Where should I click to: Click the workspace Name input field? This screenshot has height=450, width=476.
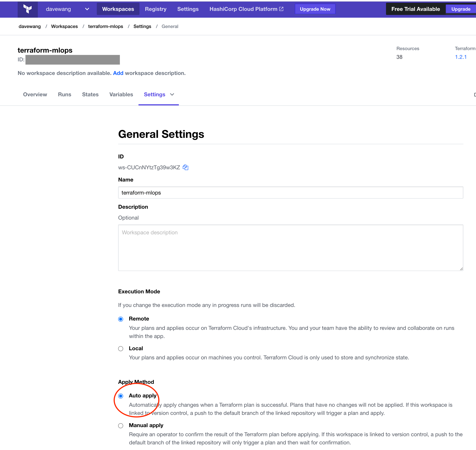(291, 193)
